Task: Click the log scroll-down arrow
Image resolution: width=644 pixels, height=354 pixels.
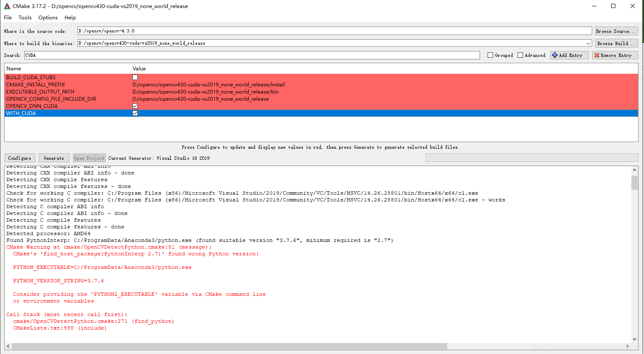Action: [634, 339]
